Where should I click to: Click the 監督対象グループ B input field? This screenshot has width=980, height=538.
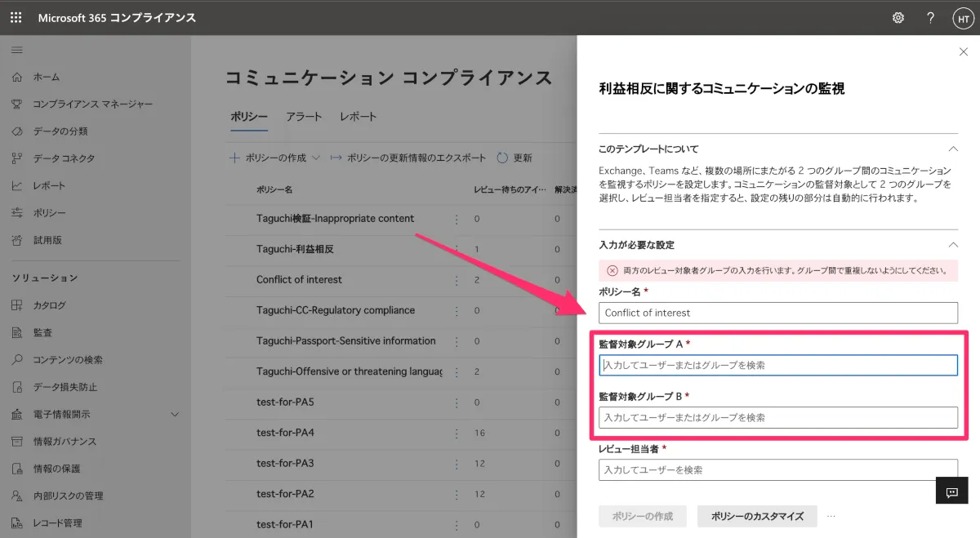pyautogui.click(x=777, y=417)
